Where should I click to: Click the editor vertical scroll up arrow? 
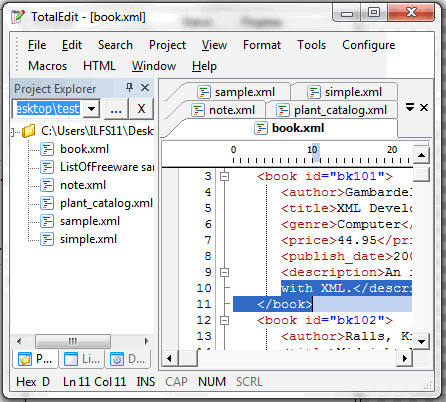tap(421, 155)
